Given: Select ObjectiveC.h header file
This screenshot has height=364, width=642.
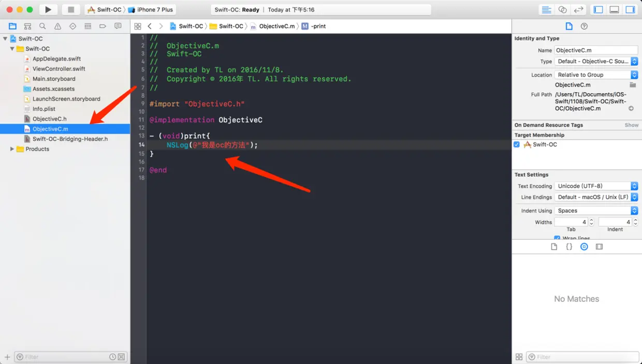Looking at the screenshot, I should point(49,119).
